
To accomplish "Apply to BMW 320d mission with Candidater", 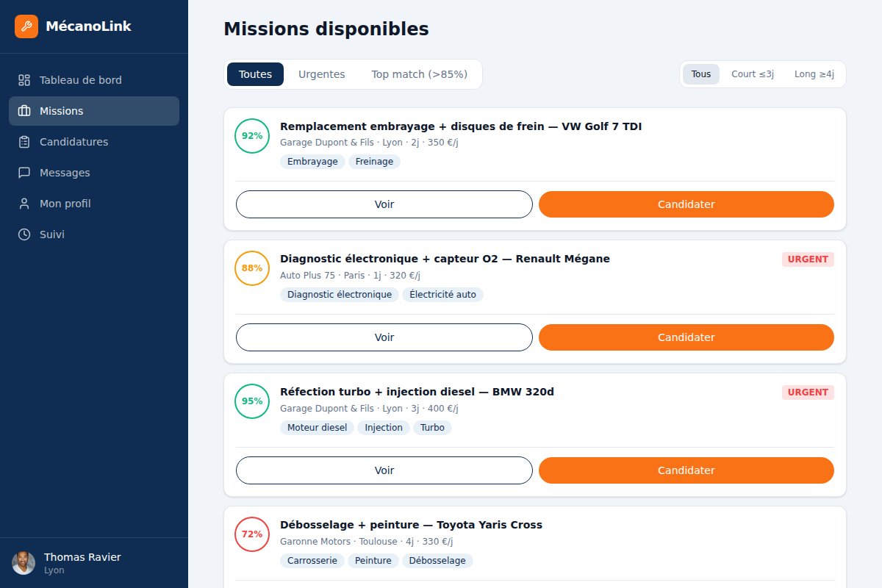I will tap(686, 470).
